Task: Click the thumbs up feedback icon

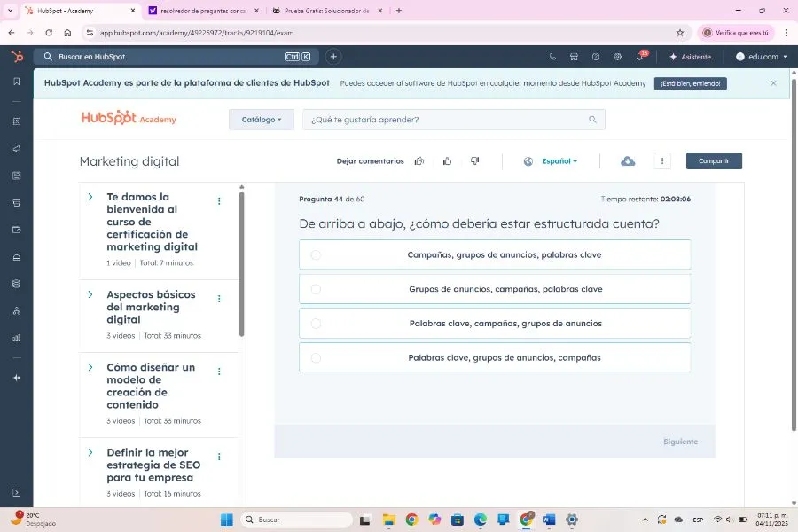Action: [448, 160]
